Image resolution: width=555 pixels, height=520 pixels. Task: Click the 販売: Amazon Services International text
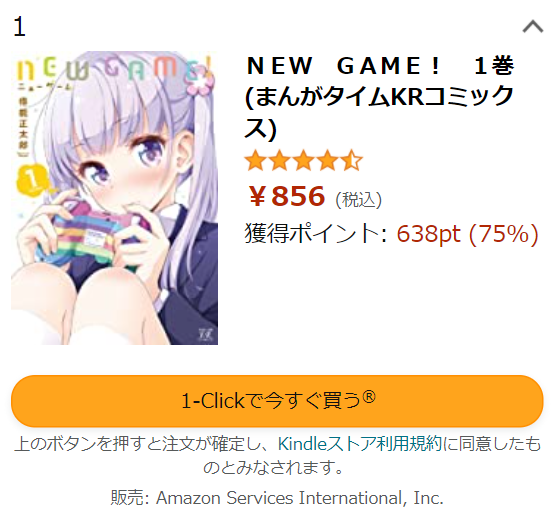(x=277, y=498)
